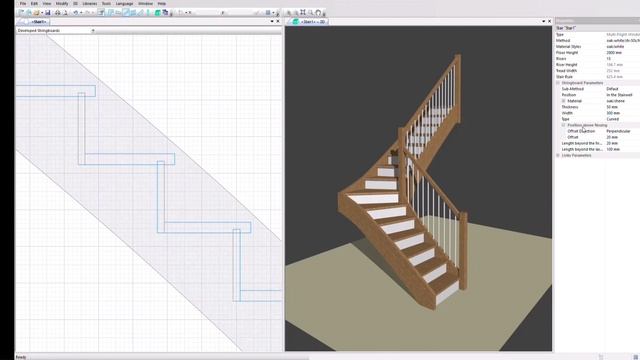Viewport: 640px width, 360px height.
Task: Click the magnifier zoom icon
Action: (311, 13)
